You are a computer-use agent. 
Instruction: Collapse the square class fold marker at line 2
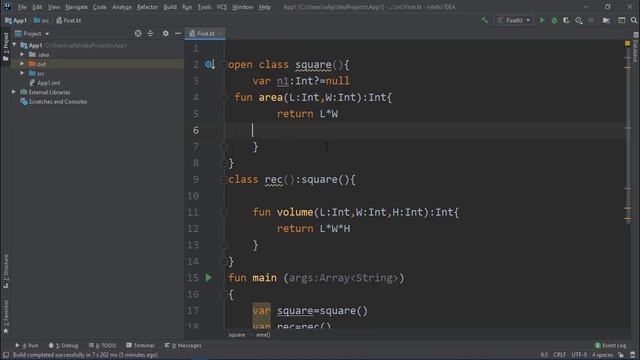(x=224, y=64)
